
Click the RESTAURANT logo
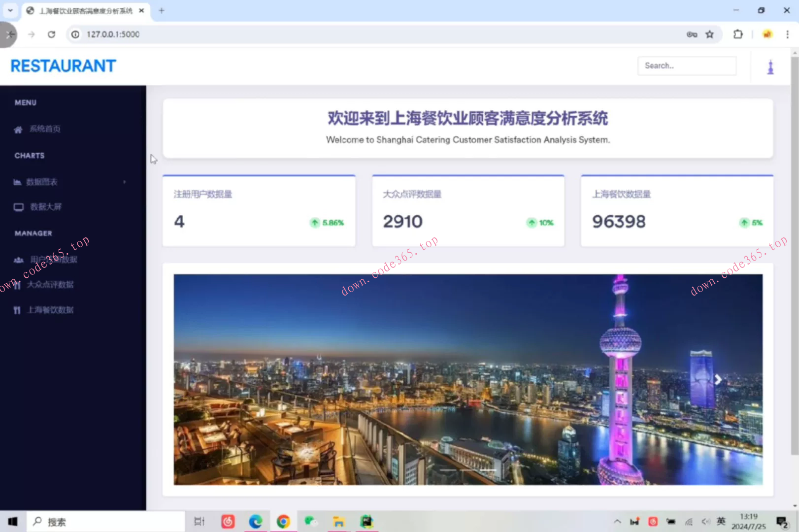tap(63, 66)
